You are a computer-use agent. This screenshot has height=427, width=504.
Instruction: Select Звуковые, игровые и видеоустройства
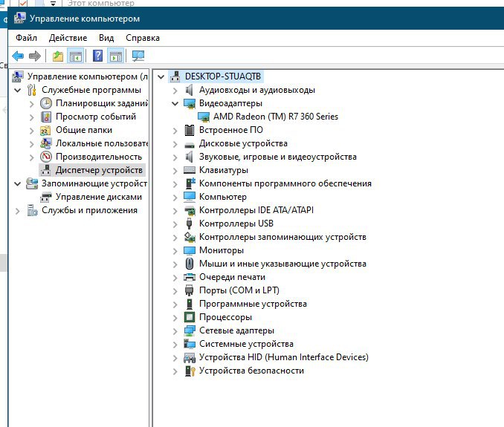[x=278, y=157]
